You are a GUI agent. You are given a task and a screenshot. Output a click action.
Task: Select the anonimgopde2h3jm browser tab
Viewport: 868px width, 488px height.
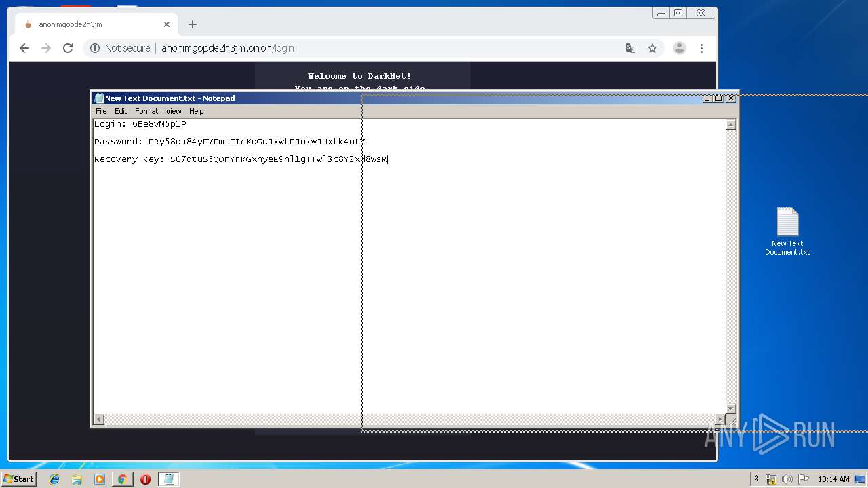point(95,24)
